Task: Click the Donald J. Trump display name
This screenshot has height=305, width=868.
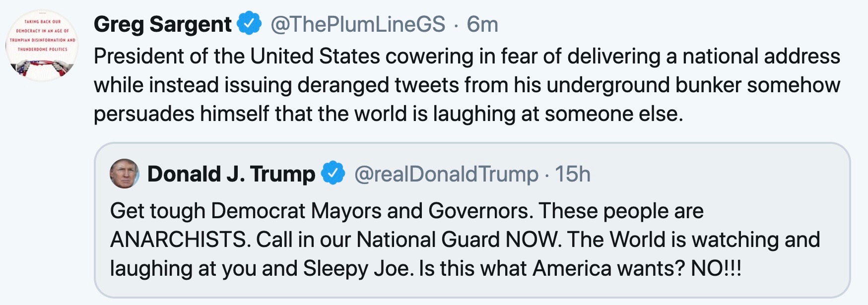Action: coord(231,174)
